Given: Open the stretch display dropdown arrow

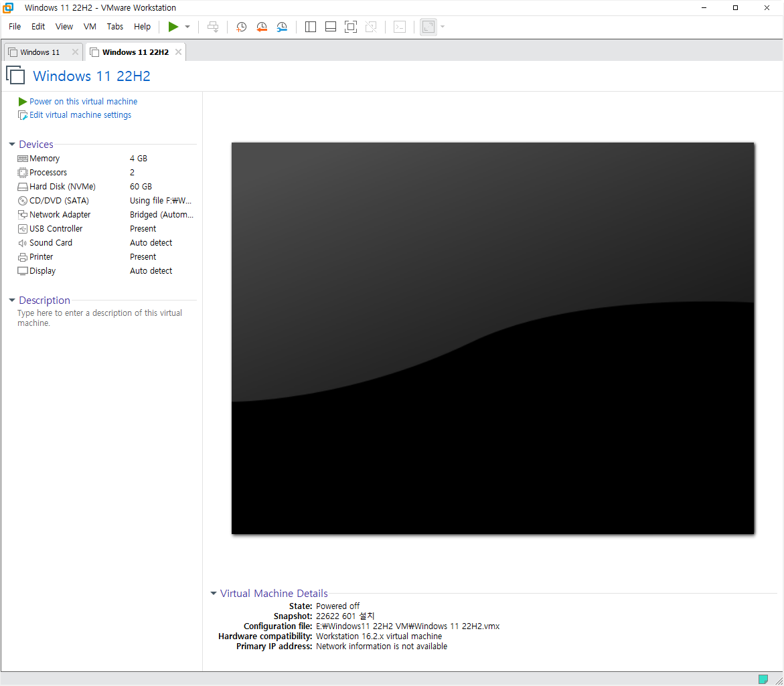Looking at the screenshot, I should click(443, 27).
